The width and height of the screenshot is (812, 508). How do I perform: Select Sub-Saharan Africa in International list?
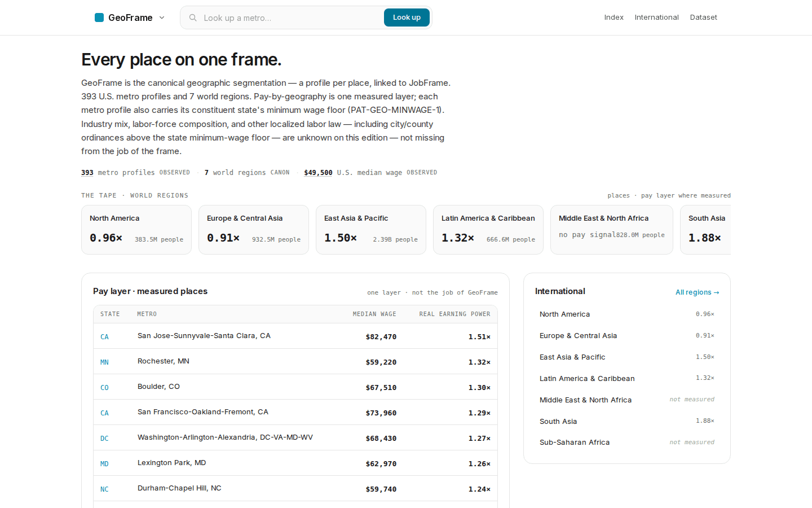[627, 443]
